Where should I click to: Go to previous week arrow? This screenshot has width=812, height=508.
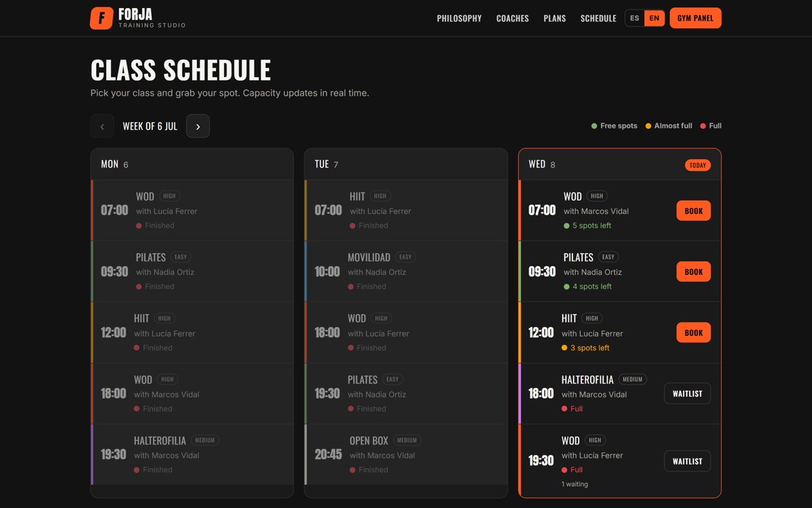(102, 126)
